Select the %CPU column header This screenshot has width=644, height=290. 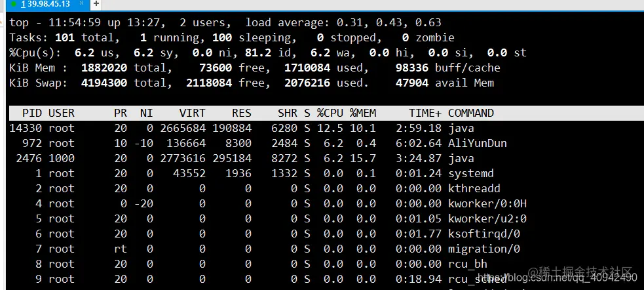point(330,113)
